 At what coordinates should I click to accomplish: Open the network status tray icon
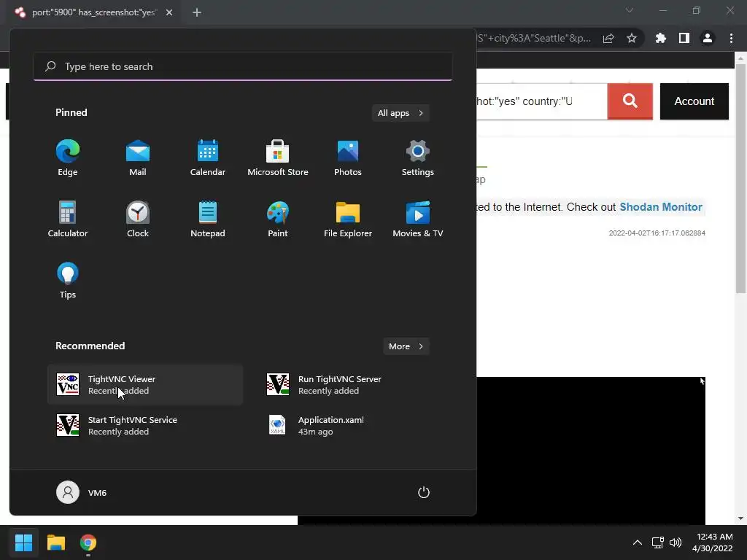[658, 542]
